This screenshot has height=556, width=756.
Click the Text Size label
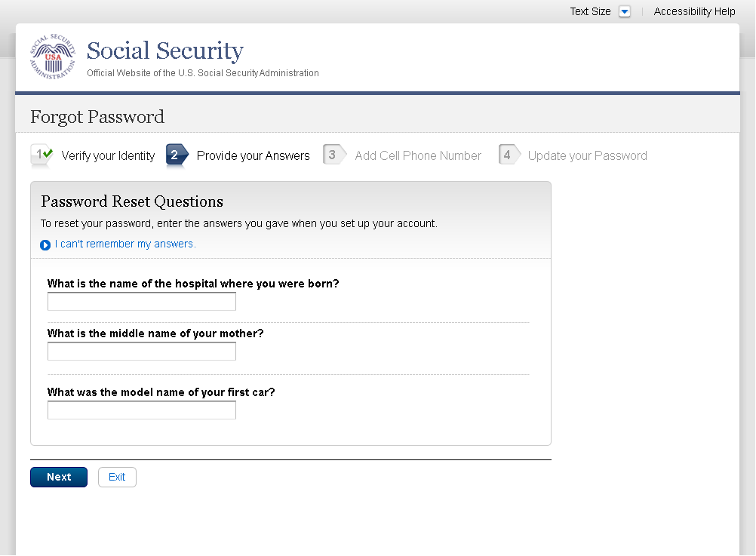590,11
